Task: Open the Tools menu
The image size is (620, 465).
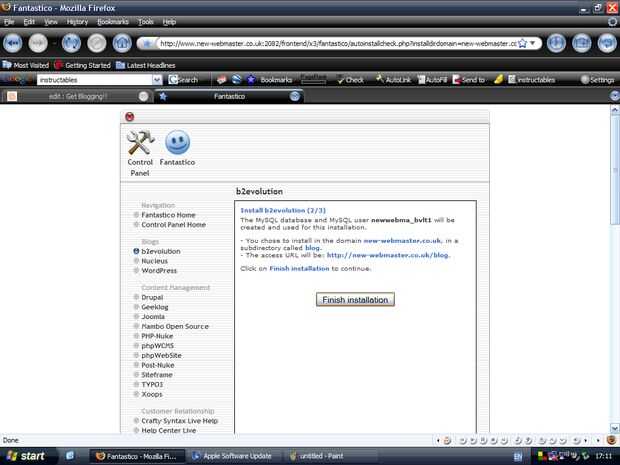Action: [x=146, y=22]
